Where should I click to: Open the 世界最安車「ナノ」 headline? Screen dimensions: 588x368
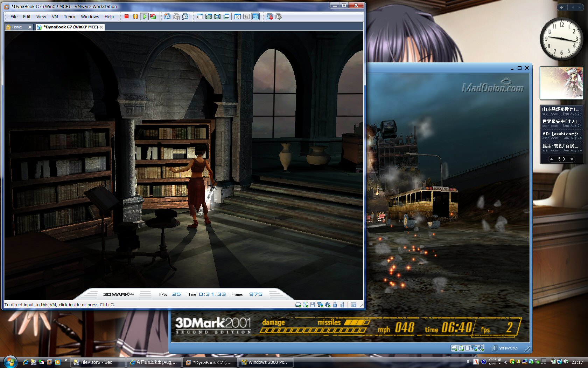pyautogui.click(x=561, y=123)
